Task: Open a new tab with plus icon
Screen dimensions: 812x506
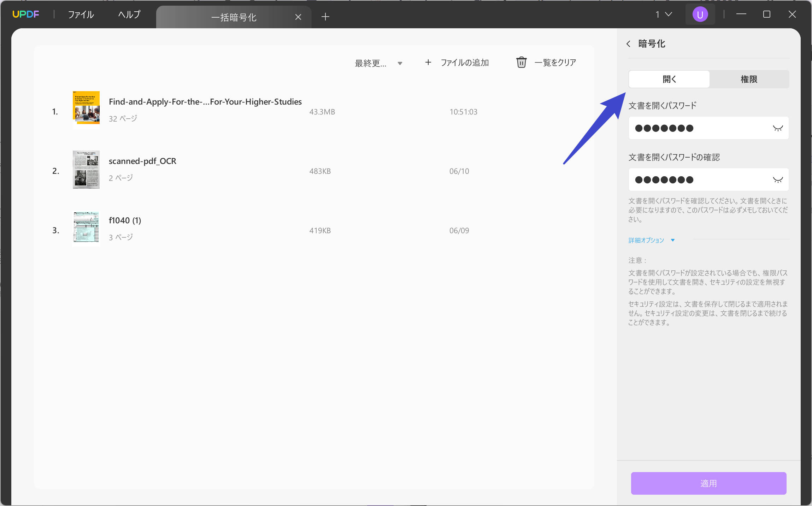Action: pos(325,17)
